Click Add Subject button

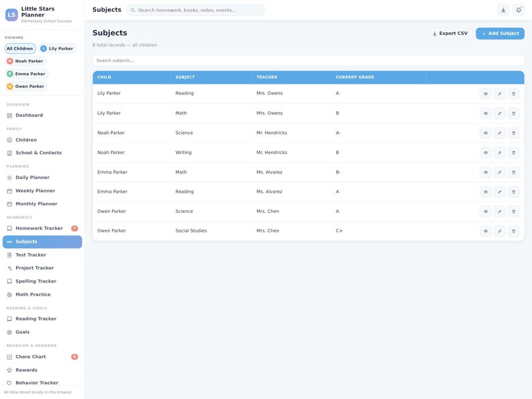500,33
